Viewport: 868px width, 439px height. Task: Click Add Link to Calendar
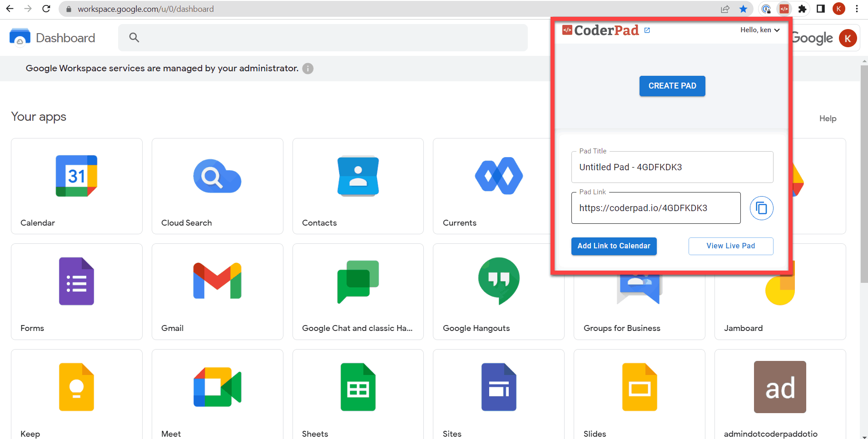click(614, 246)
